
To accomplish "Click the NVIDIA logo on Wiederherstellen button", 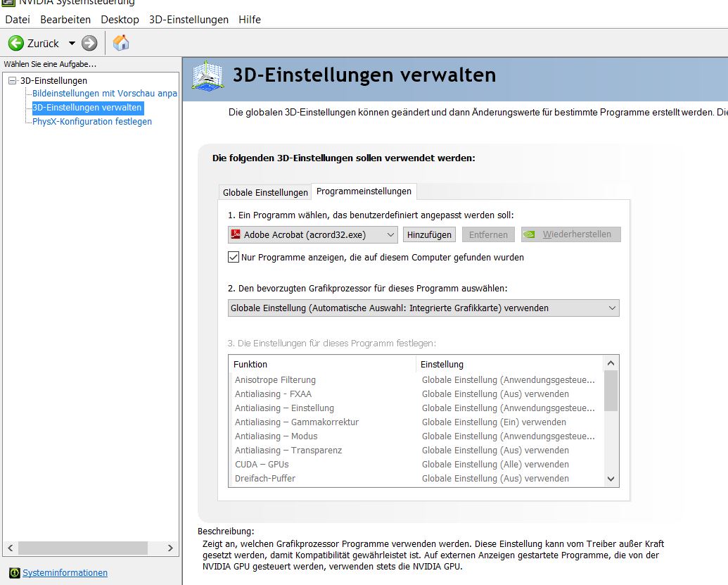I will point(532,234).
